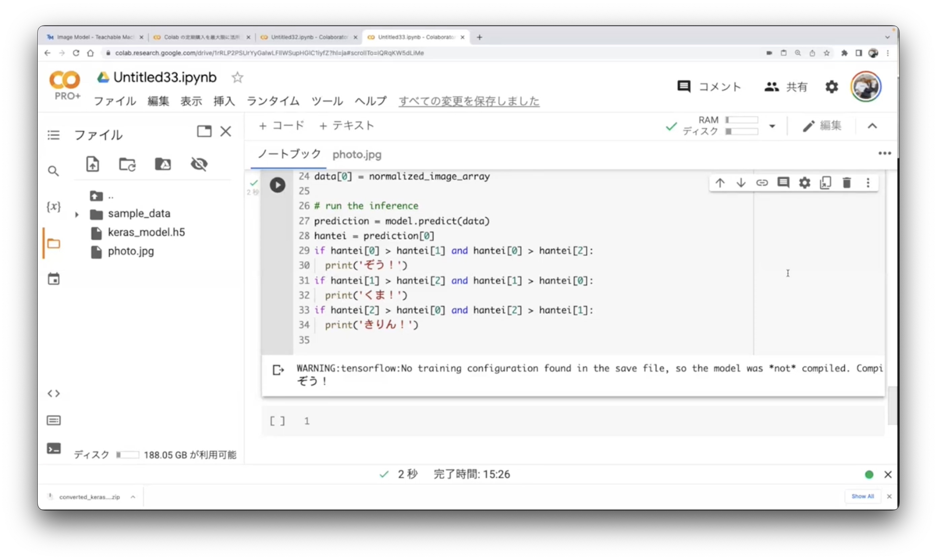Open terminal sidebar icon

[54, 448]
